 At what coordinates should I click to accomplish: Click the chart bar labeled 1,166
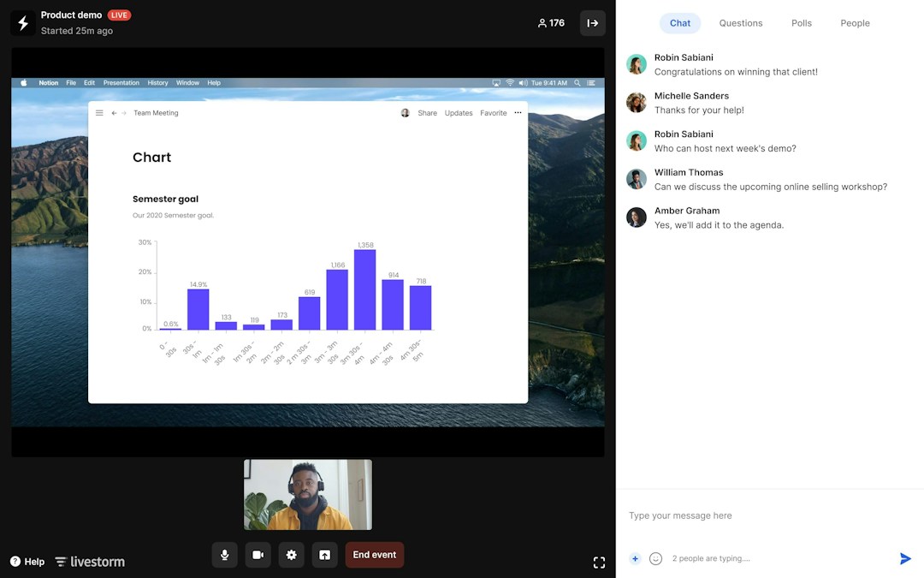pyautogui.click(x=337, y=300)
